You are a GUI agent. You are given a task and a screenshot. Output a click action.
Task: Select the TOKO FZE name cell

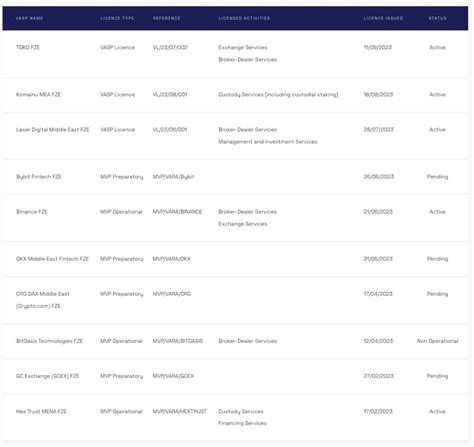28,47
